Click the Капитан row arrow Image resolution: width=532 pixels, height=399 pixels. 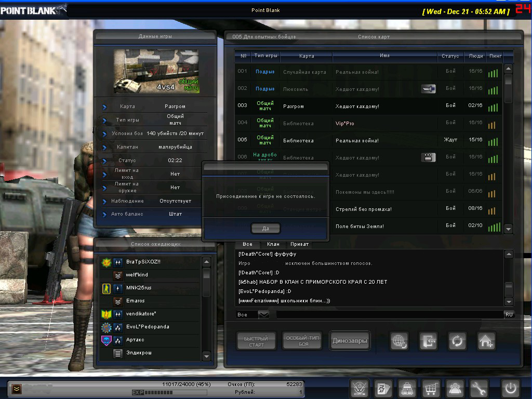click(x=104, y=148)
